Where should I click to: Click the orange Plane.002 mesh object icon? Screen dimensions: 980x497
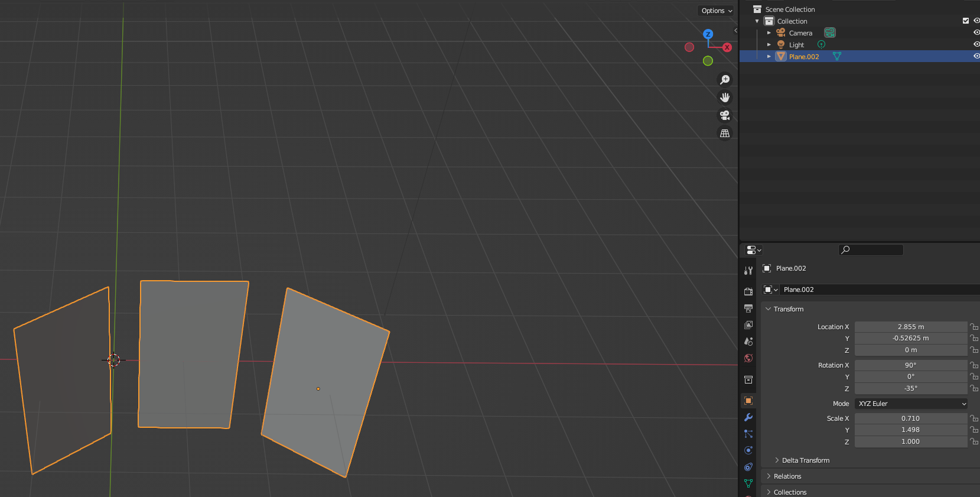point(781,57)
